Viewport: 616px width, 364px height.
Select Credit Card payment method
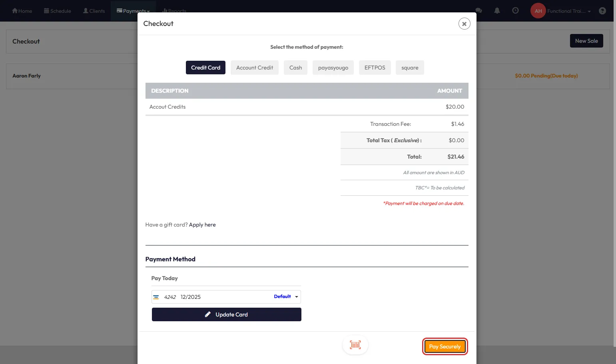pos(205,68)
